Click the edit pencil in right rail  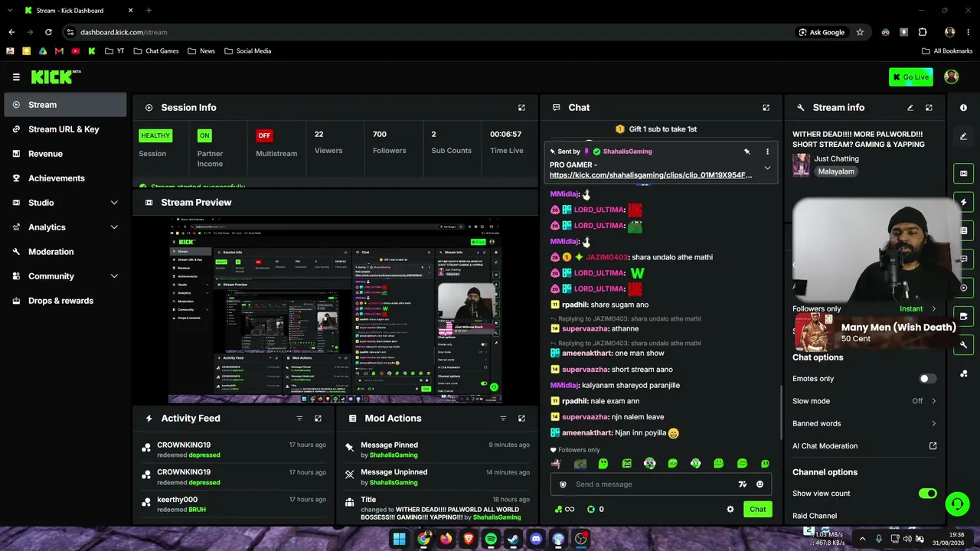coord(963,136)
